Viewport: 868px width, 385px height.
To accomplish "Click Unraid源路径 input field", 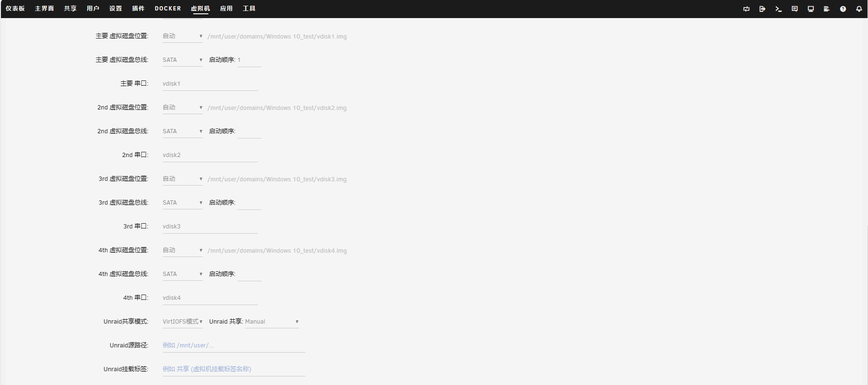I will pos(234,346).
